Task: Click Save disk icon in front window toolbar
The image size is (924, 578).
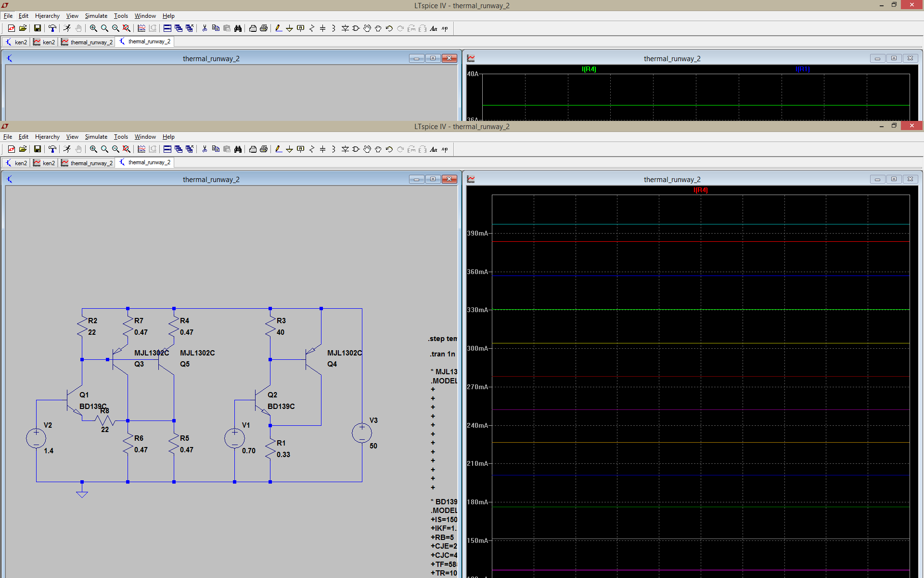Action: (x=37, y=149)
